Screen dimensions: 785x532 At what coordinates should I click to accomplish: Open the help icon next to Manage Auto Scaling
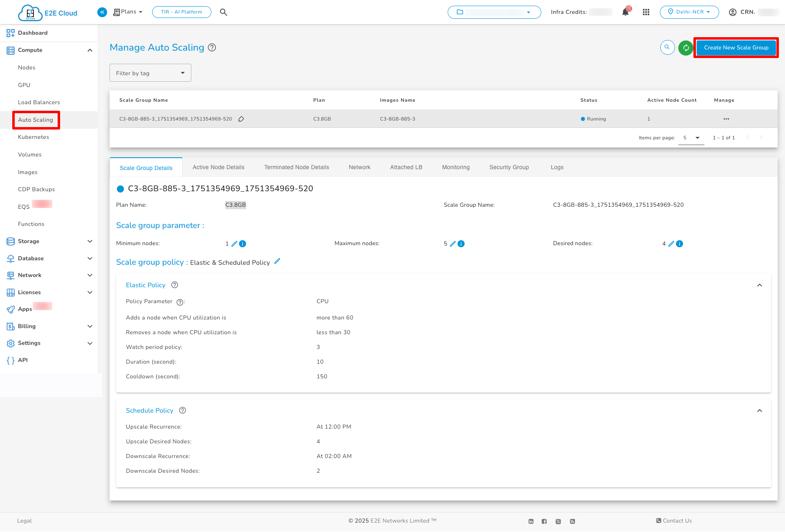pos(212,47)
